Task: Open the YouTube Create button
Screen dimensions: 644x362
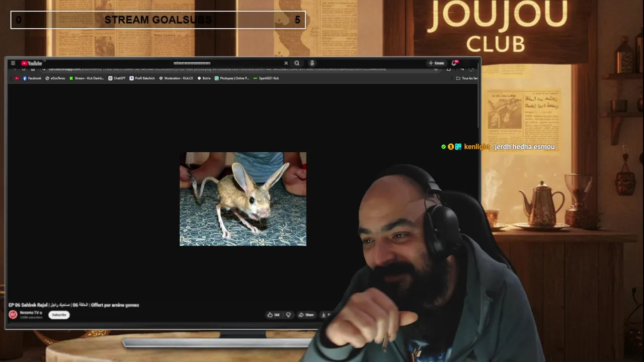Action: (x=436, y=63)
